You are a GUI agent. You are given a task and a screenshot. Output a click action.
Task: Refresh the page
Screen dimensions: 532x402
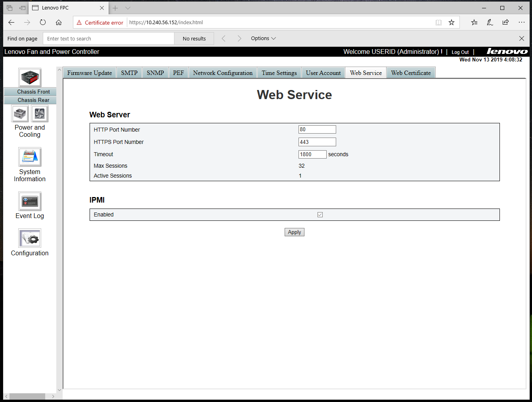pyautogui.click(x=43, y=23)
